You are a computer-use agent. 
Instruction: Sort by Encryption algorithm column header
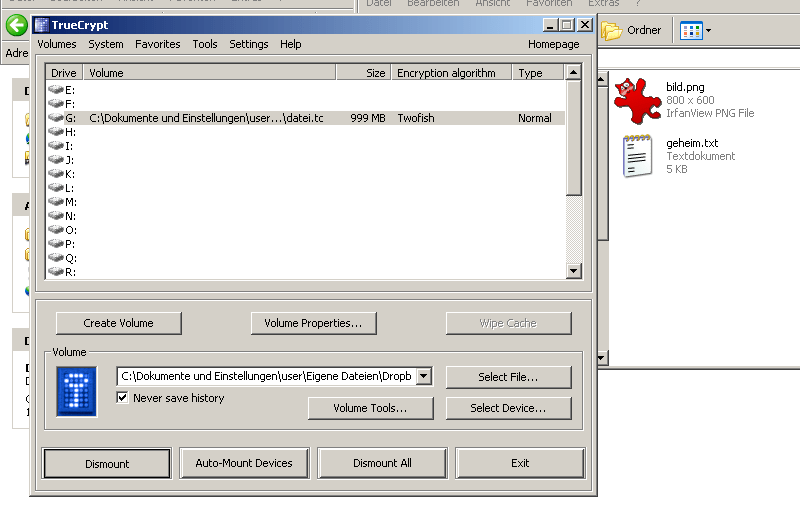click(452, 73)
